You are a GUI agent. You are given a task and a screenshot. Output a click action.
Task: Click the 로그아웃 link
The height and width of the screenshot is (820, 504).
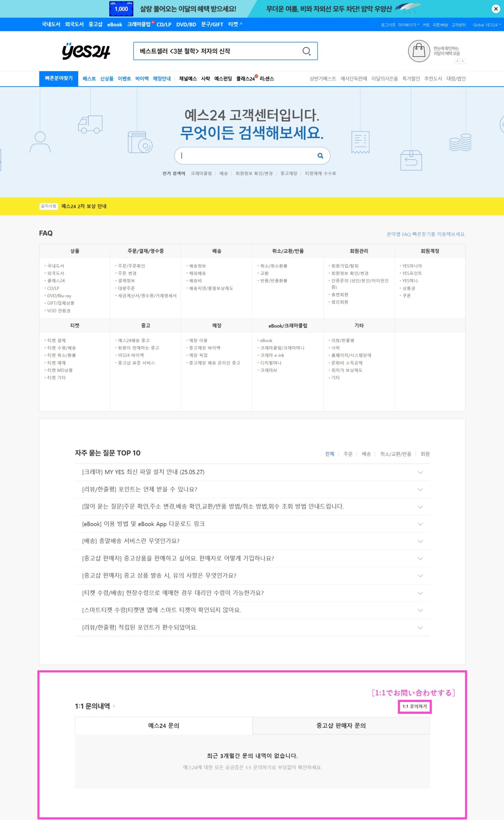[388, 25]
